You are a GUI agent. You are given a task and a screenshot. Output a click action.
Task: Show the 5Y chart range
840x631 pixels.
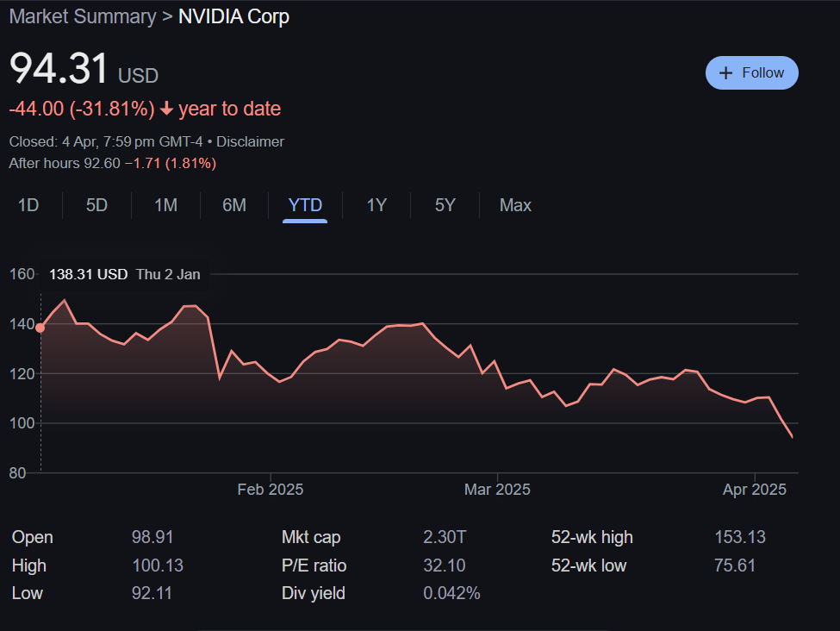[x=445, y=205]
